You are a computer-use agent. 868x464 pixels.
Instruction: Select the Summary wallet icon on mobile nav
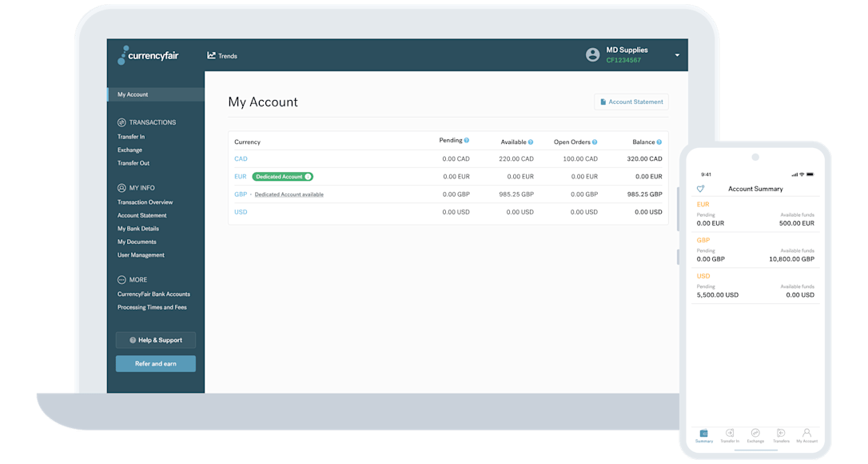704,433
